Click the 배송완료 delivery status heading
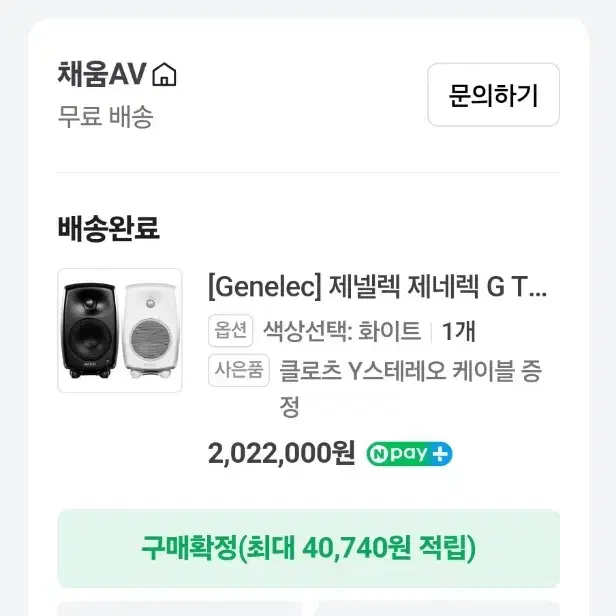 pos(108,228)
